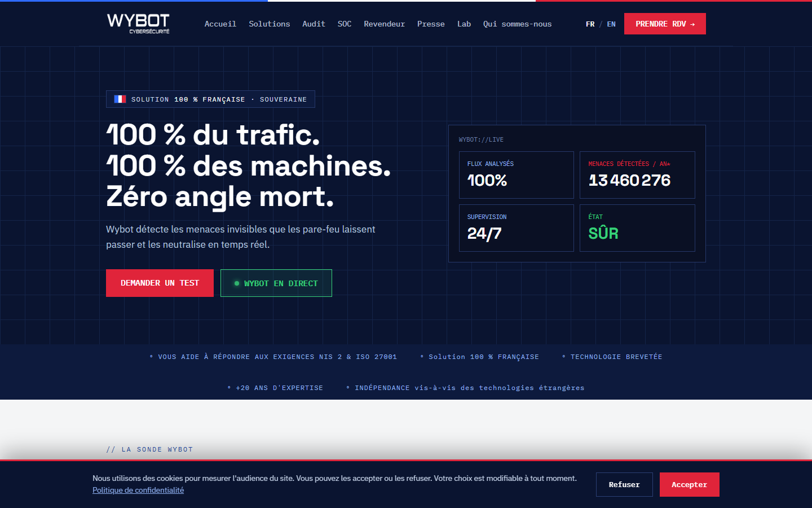Open the Lab navigation link
This screenshot has height=508, width=812.
pyautogui.click(x=464, y=24)
